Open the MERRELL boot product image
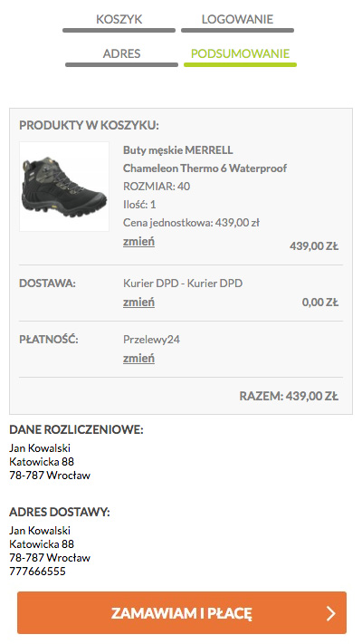The width and height of the screenshot is (362, 644). click(64, 187)
